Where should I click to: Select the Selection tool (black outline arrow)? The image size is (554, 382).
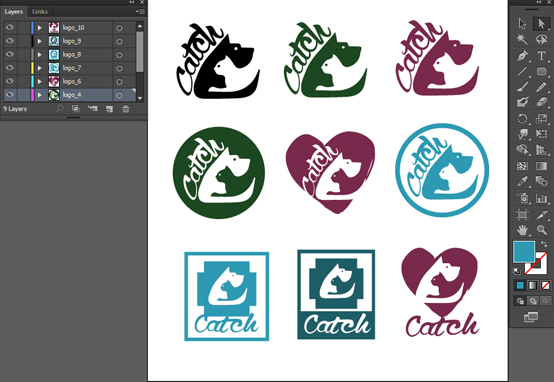pos(522,24)
